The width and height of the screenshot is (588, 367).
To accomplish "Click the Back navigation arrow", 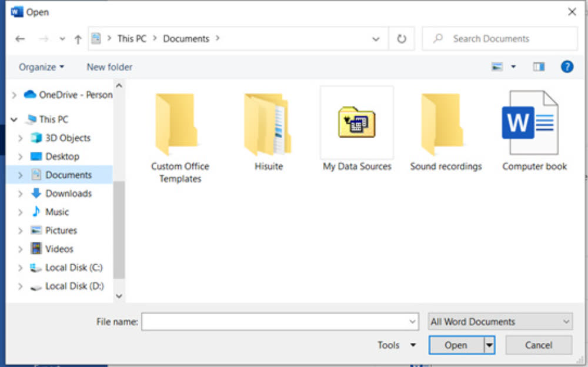I will click(x=20, y=39).
